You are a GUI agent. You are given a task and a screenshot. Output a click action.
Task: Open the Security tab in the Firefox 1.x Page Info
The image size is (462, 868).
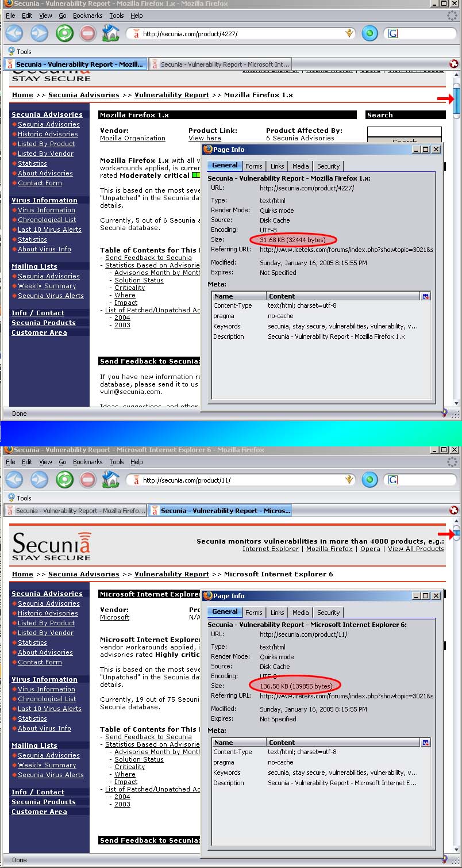tap(328, 166)
